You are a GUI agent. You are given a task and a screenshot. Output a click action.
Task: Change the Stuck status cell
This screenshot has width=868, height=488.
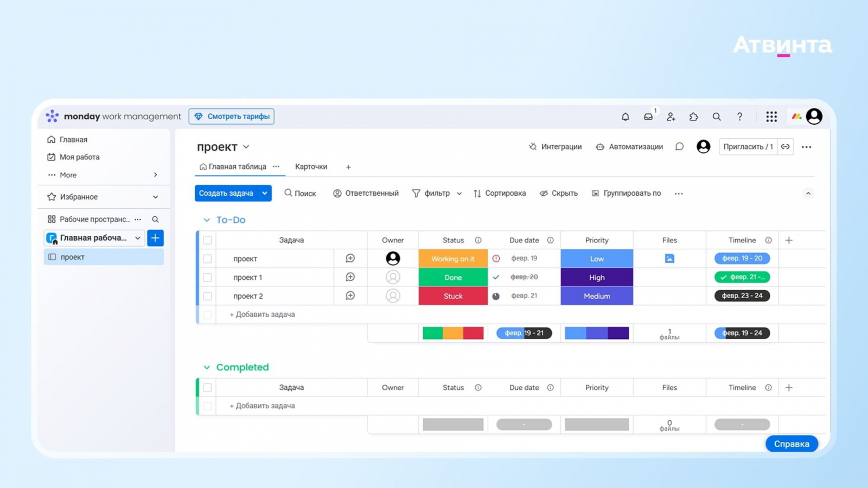(453, 296)
